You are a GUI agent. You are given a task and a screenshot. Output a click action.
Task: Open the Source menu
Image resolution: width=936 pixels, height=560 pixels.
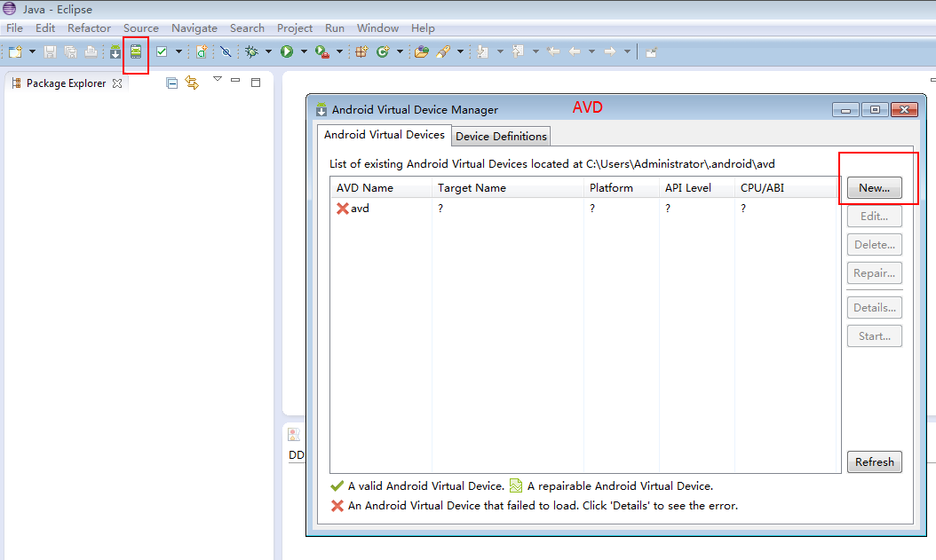(141, 28)
